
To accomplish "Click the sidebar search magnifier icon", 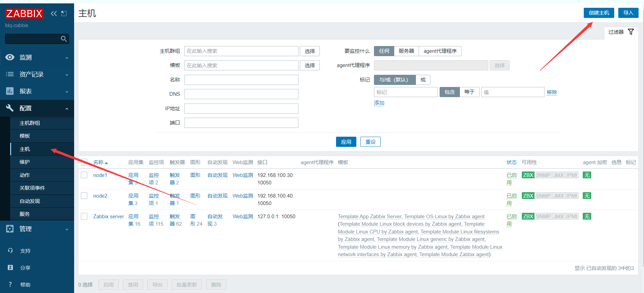I will (64, 39).
